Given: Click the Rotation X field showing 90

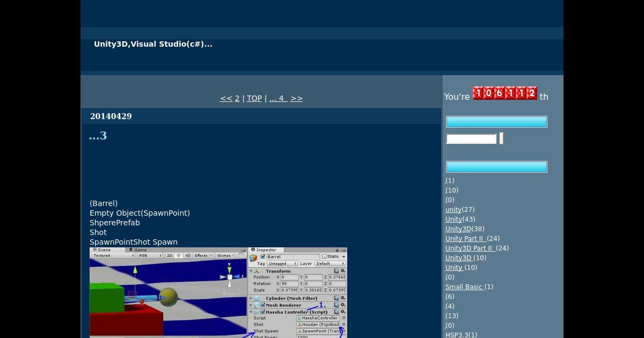Looking at the screenshot, I should tap(289, 283).
